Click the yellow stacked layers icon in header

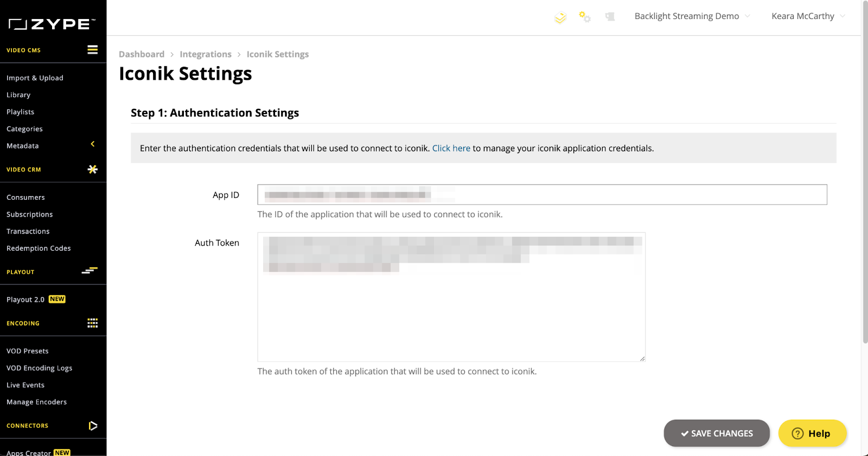(x=560, y=18)
